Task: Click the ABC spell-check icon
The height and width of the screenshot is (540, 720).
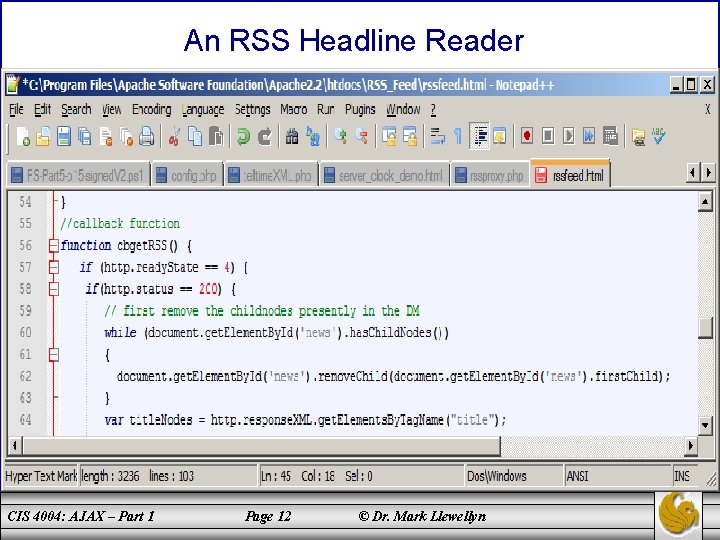Action: [658, 136]
